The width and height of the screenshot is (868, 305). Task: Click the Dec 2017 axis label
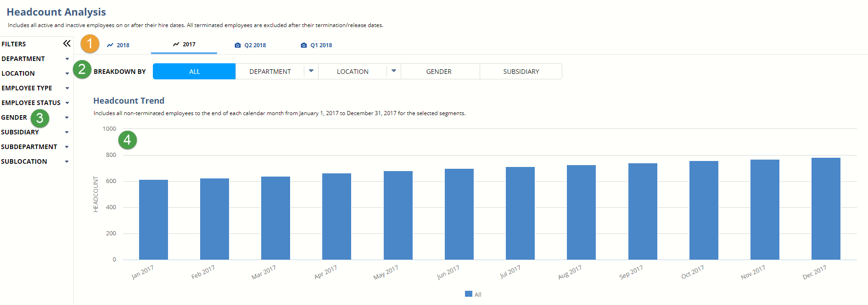pos(814,272)
